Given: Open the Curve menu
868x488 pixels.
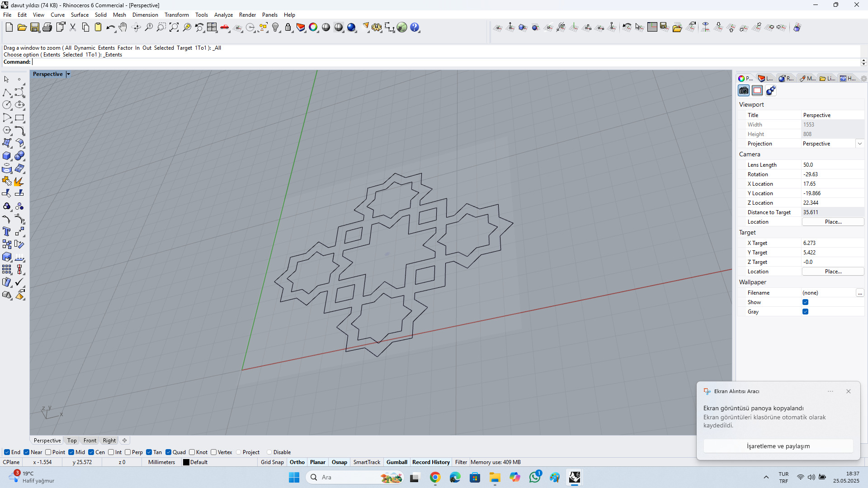Looking at the screenshot, I should (x=57, y=15).
